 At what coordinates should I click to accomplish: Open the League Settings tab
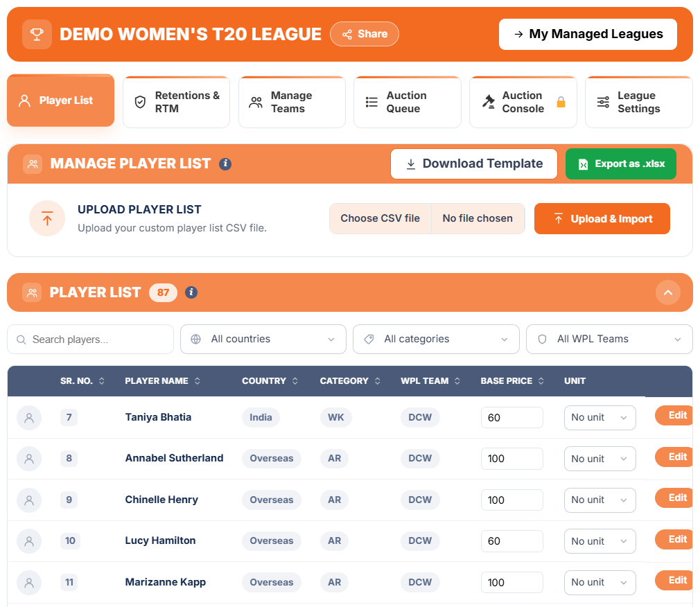pos(639,103)
